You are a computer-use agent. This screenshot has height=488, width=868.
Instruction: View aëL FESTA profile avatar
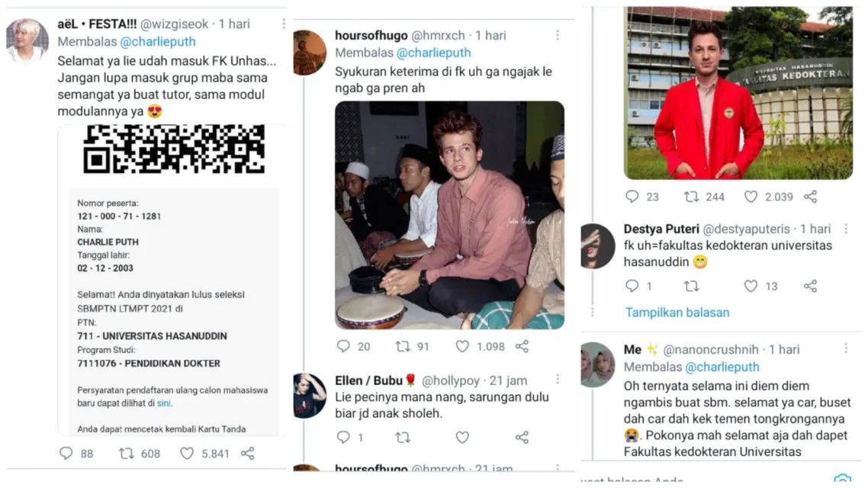[27, 40]
